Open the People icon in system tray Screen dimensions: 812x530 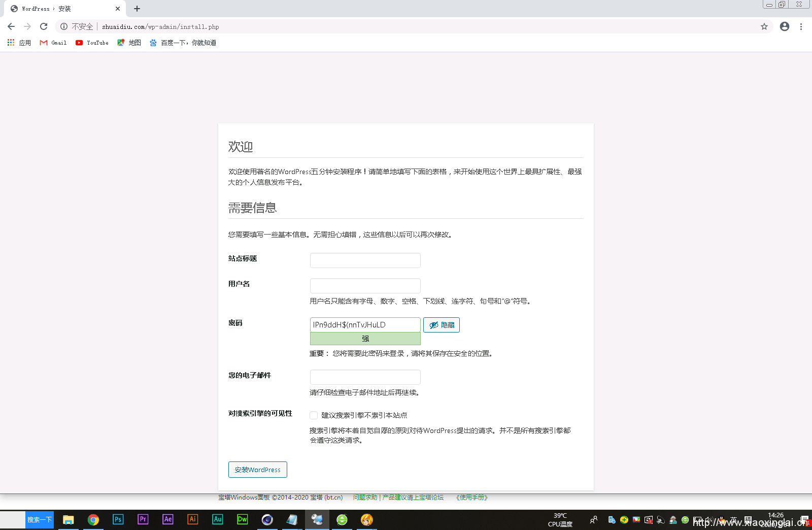pos(594,520)
